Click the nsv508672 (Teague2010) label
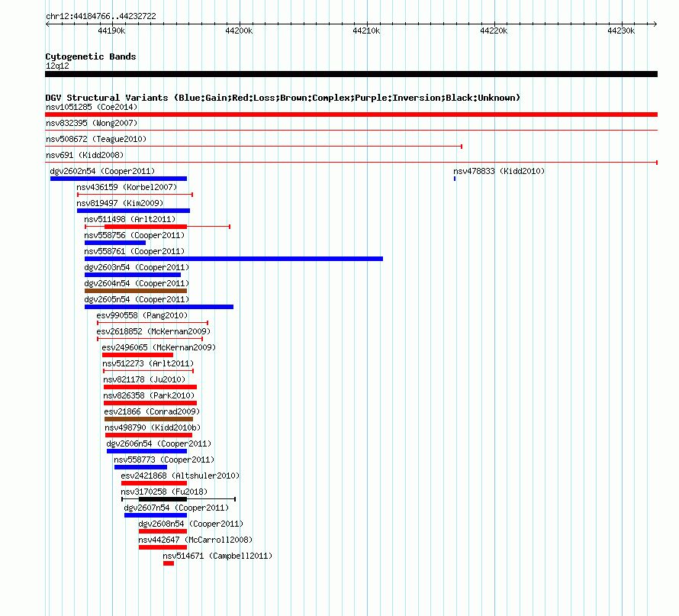This screenshot has height=616, width=679. 96,139
